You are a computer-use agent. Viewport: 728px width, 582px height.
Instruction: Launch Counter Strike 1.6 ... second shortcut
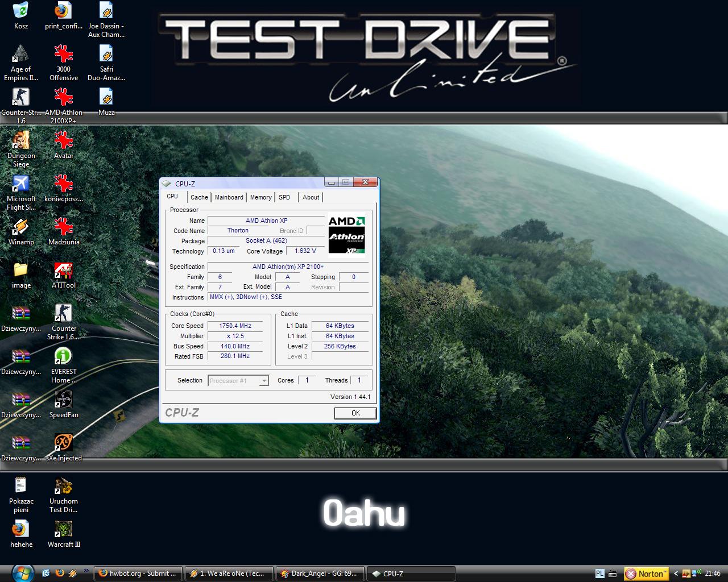[x=63, y=322]
